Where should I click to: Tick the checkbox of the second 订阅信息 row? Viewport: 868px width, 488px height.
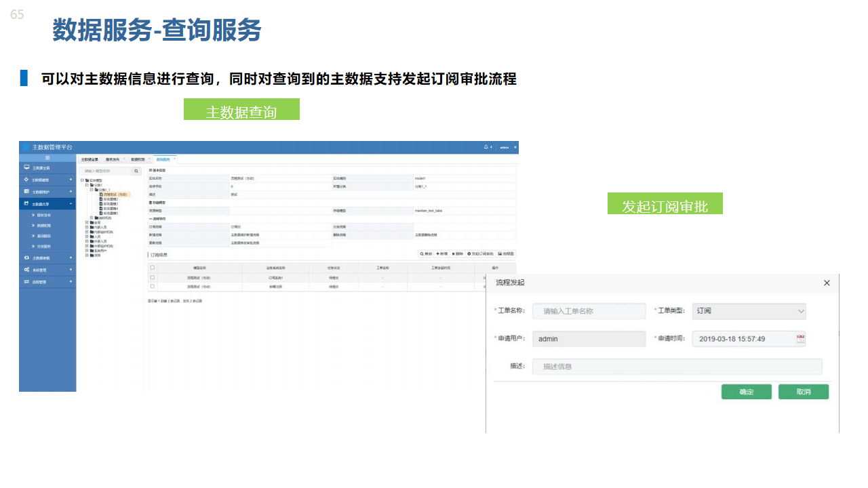153,286
